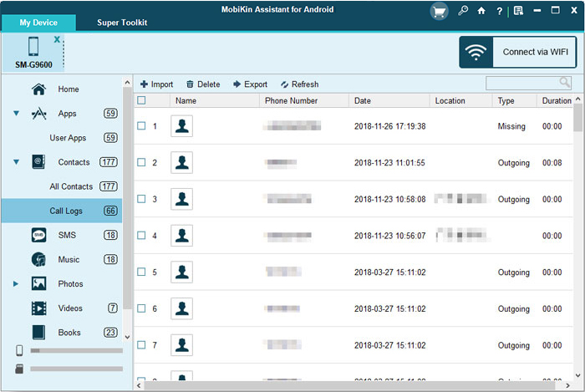
Task: Check the box for call log row 3
Action: coord(141,199)
